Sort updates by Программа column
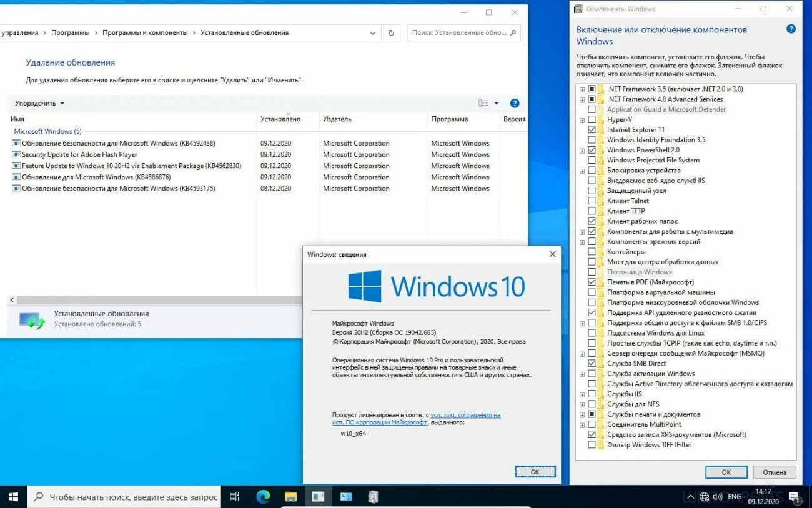 click(x=463, y=119)
